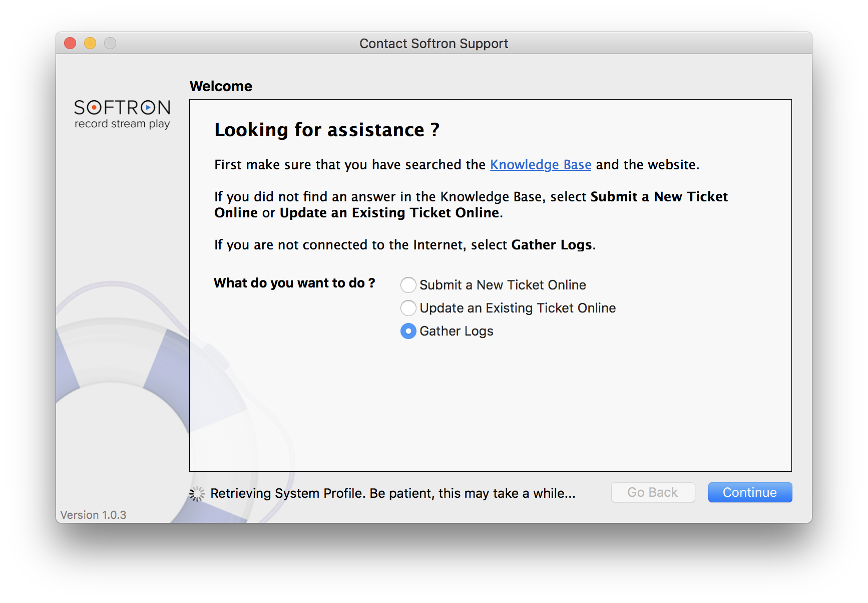Screen dimensions: 868x603
Task: Click the Welcome heading
Action: (221, 86)
